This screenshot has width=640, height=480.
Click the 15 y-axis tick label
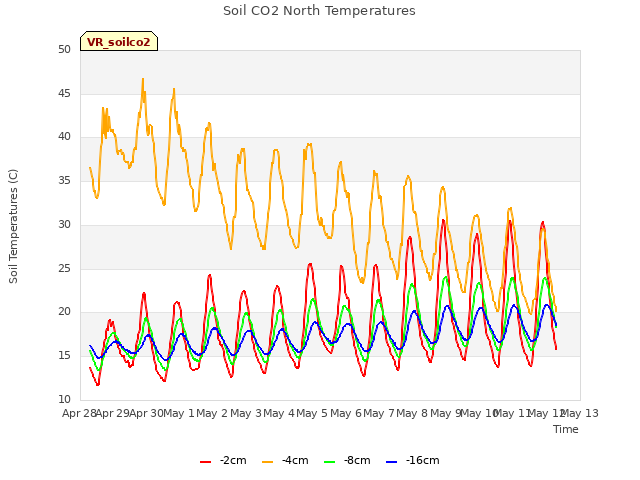coord(64,356)
